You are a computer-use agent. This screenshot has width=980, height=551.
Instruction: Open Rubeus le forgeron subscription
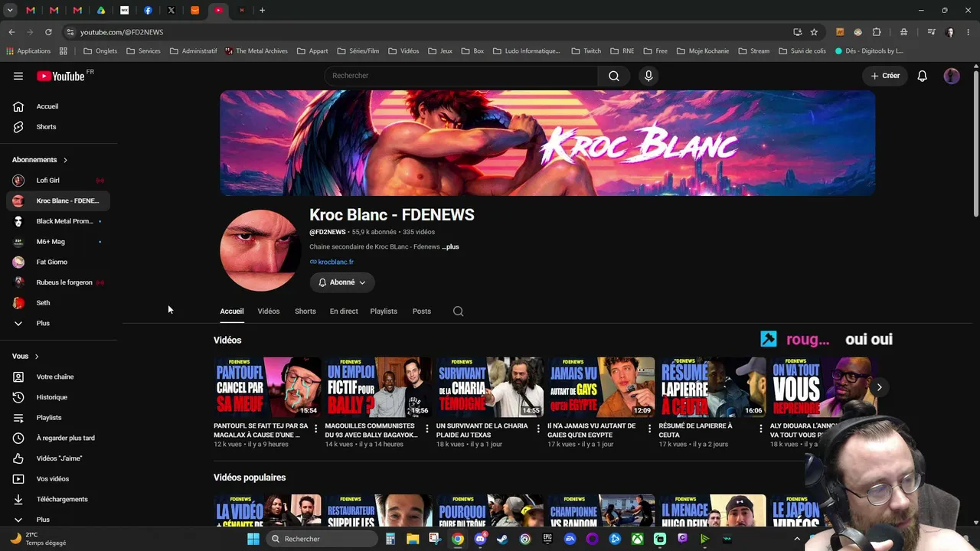coord(58,282)
